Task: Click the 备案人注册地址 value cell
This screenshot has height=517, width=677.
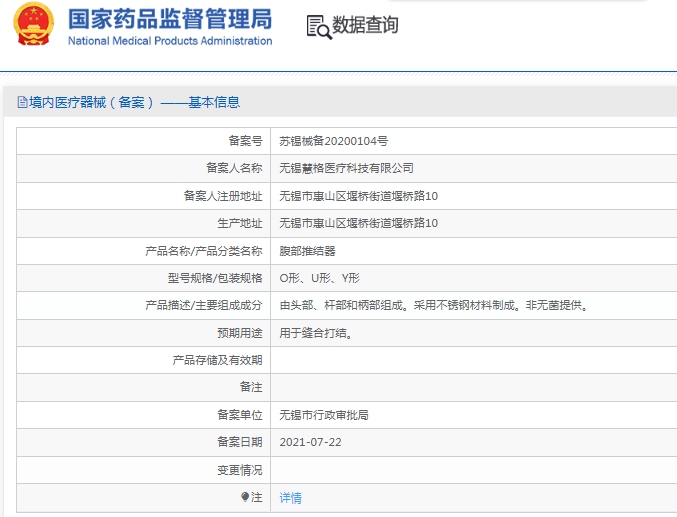Action: click(x=474, y=196)
